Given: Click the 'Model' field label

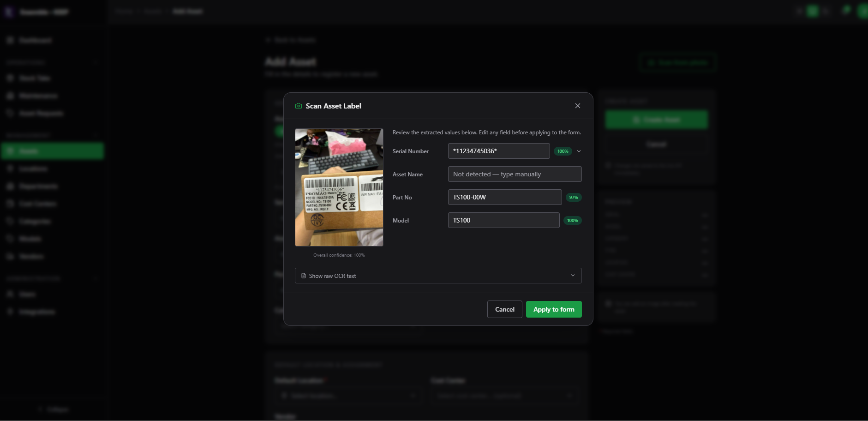Looking at the screenshot, I should pyautogui.click(x=401, y=221).
